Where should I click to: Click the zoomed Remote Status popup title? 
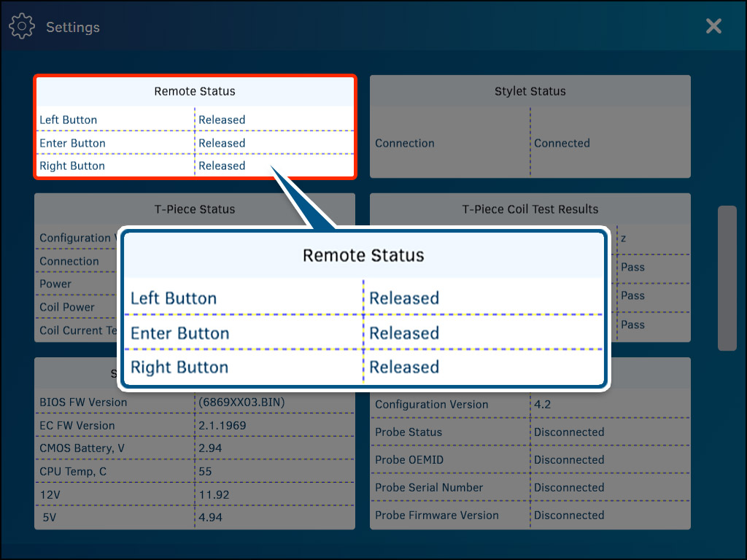point(364,256)
